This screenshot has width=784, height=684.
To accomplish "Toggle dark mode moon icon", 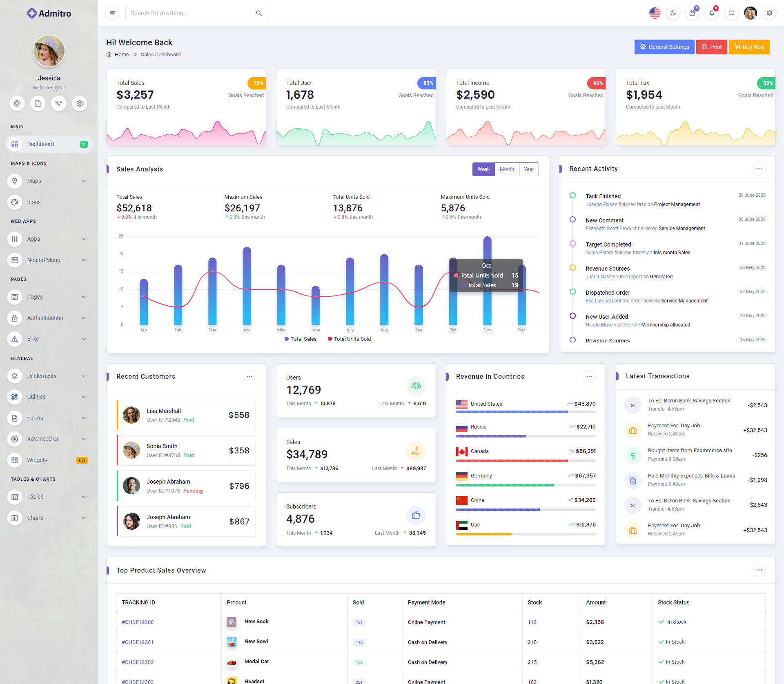I will click(673, 13).
